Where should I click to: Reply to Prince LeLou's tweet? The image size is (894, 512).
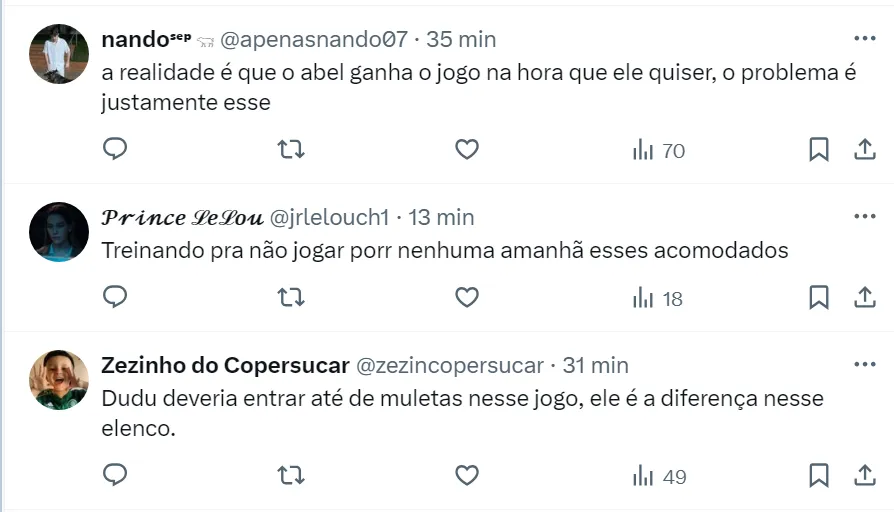click(x=115, y=297)
